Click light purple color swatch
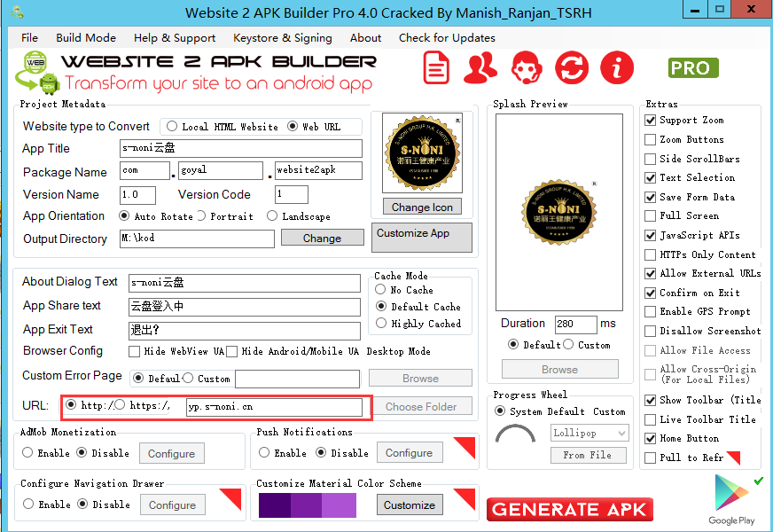This screenshot has height=532, width=773. [x=339, y=505]
